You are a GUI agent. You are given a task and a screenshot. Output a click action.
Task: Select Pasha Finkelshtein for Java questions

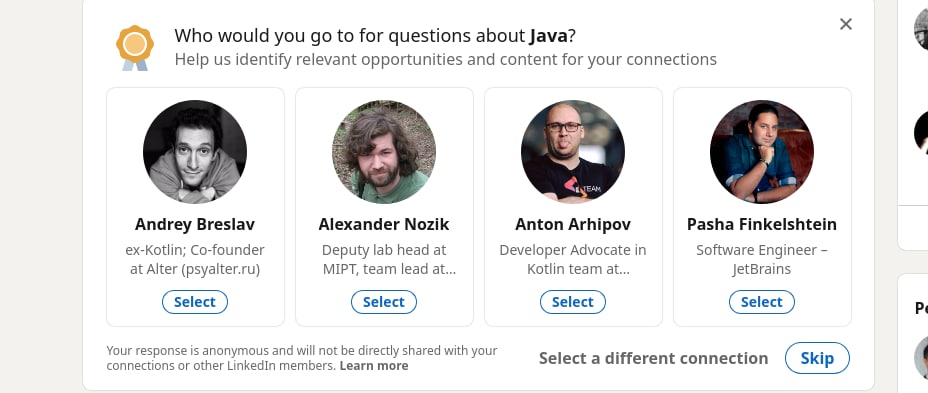[762, 302]
